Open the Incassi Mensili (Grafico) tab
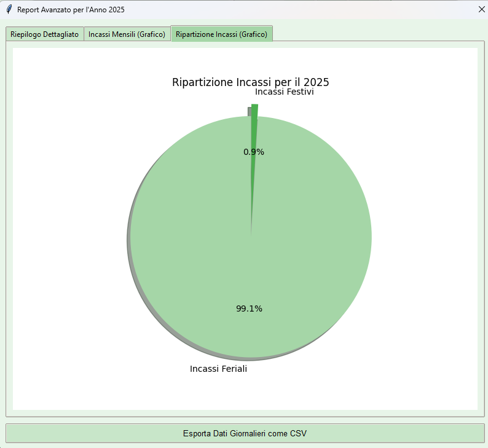This screenshot has width=488, height=448. click(127, 34)
